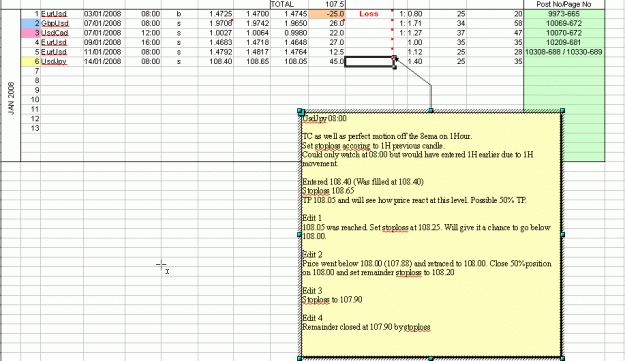Viewport: 625px width, 361px height.
Task: Select the entry price 1.4725
Action: coord(216,14)
